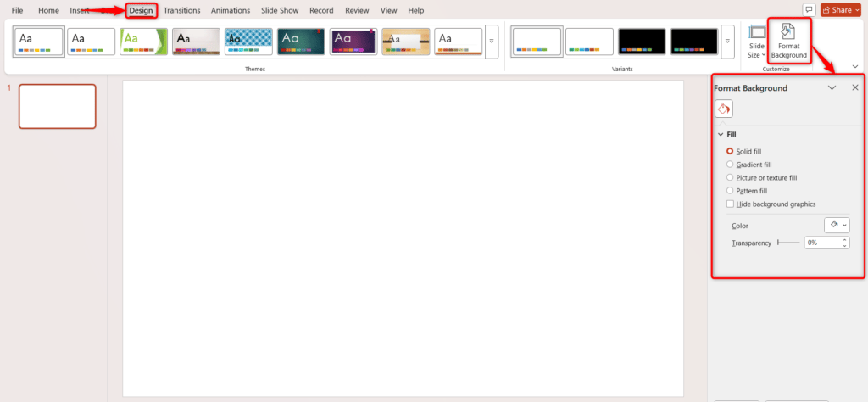This screenshot has width=868, height=402.
Task: Switch to the View tab
Action: click(388, 10)
